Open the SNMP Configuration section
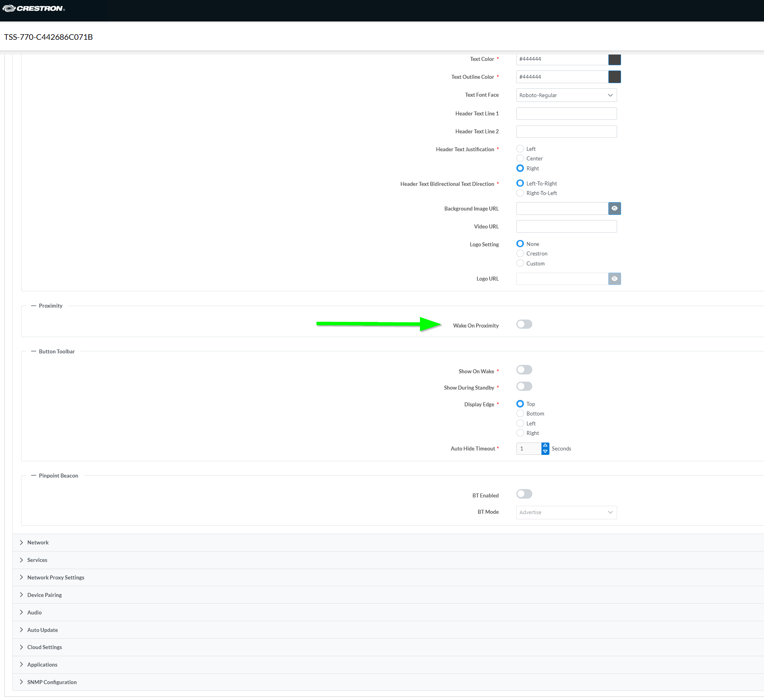This screenshot has width=764, height=700. coord(52,682)
